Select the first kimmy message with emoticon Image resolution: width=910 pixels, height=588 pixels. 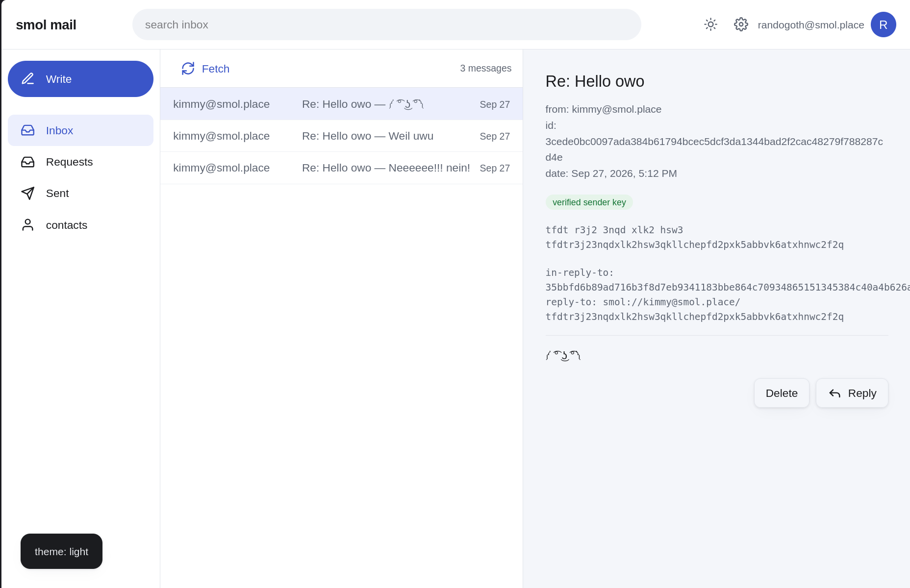341,104
